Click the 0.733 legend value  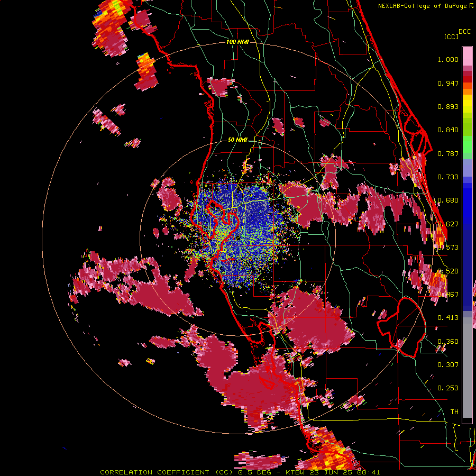(x=448, y=177)
